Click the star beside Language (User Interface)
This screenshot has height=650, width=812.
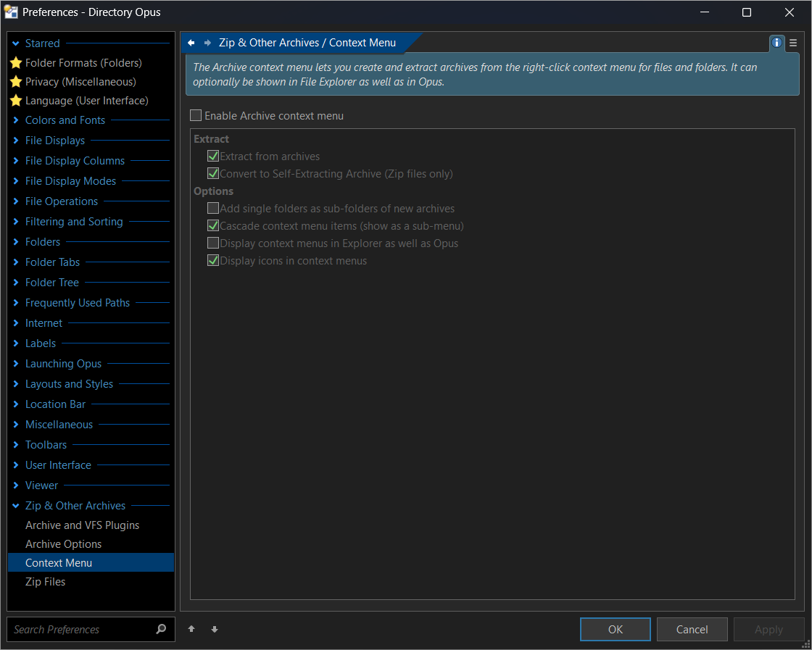click(16, 101)
